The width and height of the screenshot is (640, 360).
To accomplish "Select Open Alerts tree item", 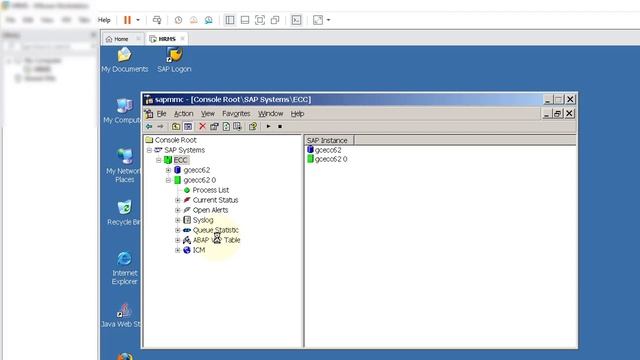I will click(210, 210).
